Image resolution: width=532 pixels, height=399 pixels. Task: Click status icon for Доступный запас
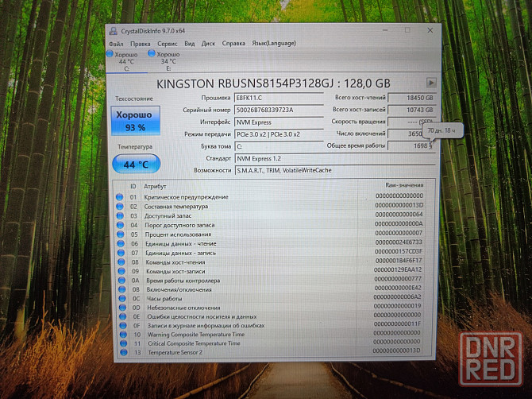(120, 215)
